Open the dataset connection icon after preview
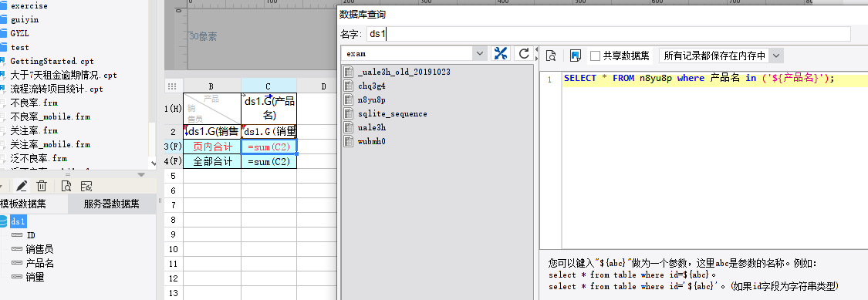 click(86, 187)
